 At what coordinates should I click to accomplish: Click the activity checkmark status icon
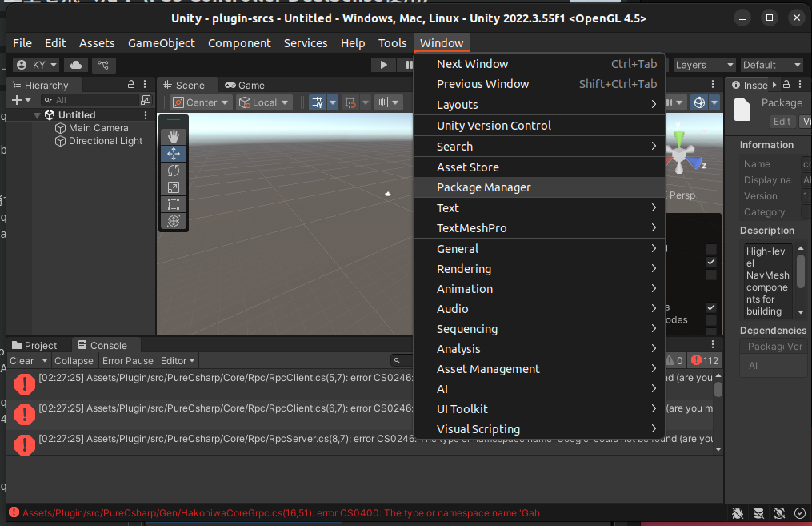point(800,513)
